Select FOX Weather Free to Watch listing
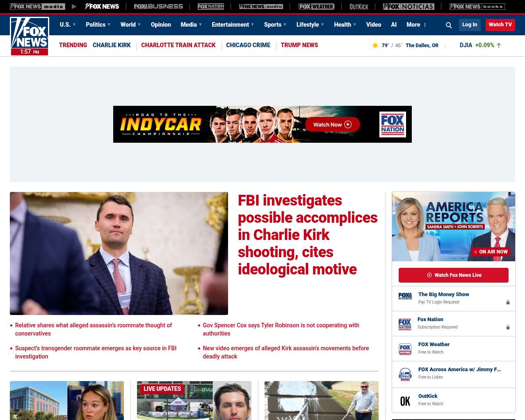The height and width of the screenshot is (420, 525). [454, 348]
